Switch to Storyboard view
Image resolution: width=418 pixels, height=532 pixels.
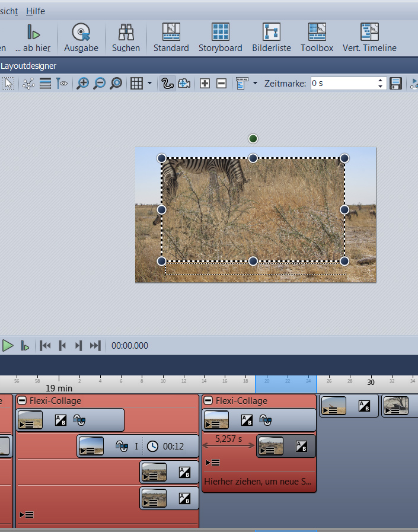click(220, 37)
